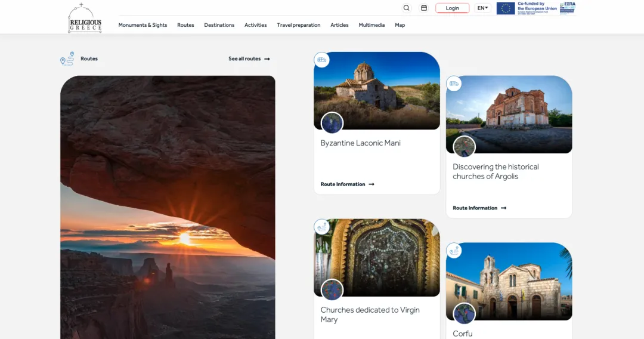
Task: Select Travel preparation in navigation
Action: [x=298, y=25]
